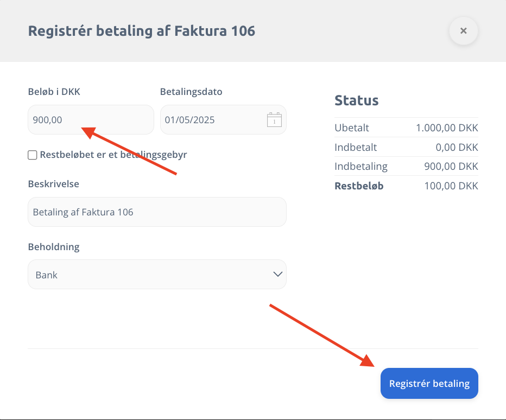Click the Betalingsdato label

(191, 92)
